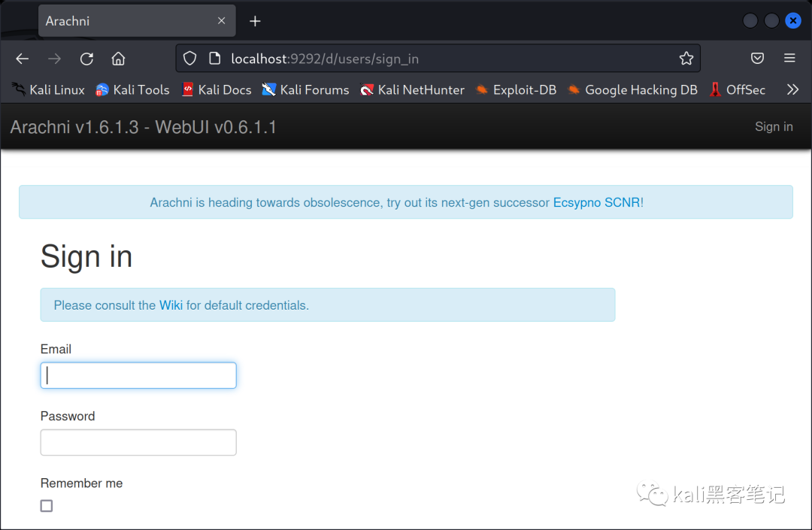Focus the Email input field
The image size is (812, 530).
138,376
